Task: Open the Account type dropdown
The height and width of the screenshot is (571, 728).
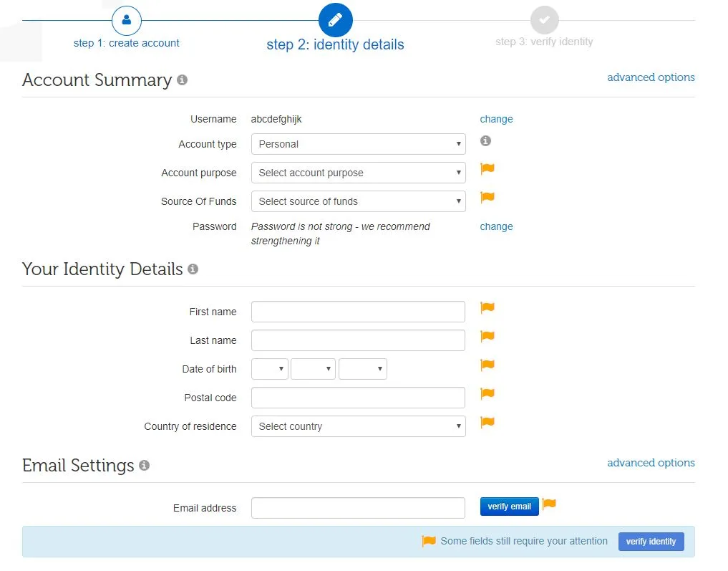Action: coord(358,144)
